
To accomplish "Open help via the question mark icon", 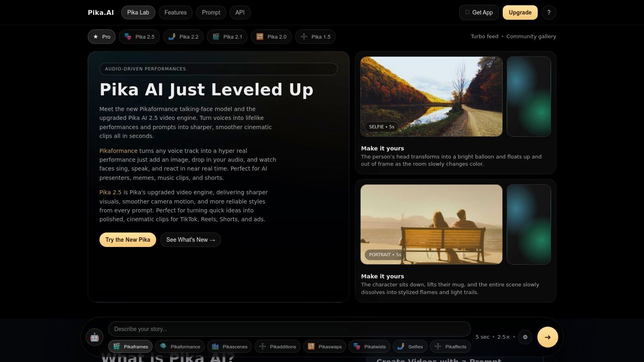I will click(x=549, y=12).
